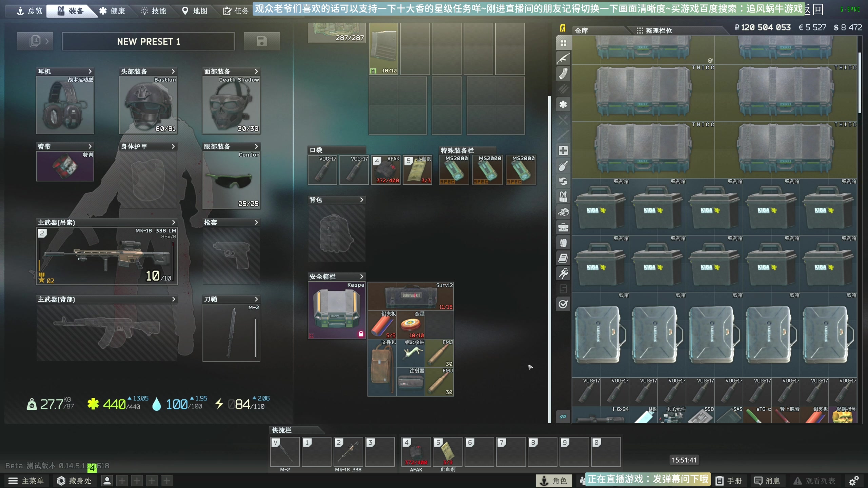Toggle the gear star filter

click(563, 104)
